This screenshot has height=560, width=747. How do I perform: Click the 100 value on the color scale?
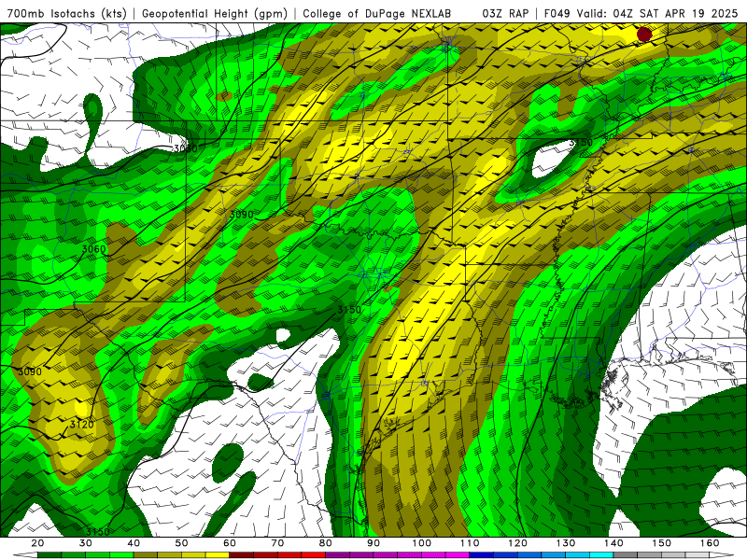tap(422, 543)
